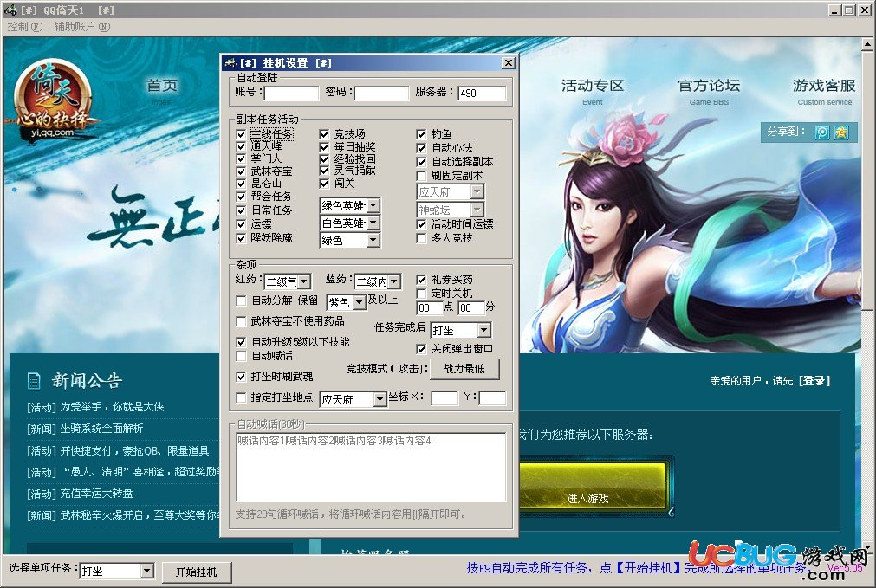Toggle the 竞技场 checkbox

tap(324, 134)
